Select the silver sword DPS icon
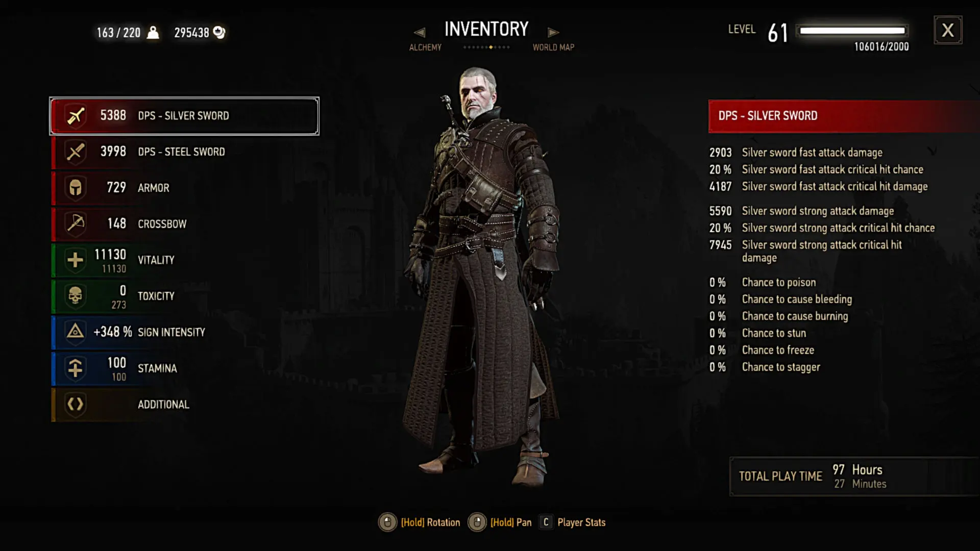The image size is (980, 551). tap(76, 116)
